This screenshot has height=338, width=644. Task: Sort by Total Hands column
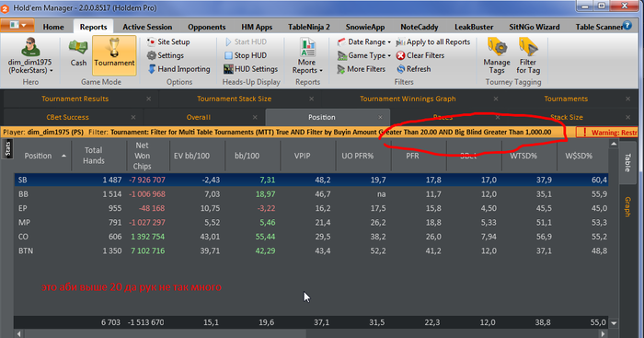click(x=99, y=156)
